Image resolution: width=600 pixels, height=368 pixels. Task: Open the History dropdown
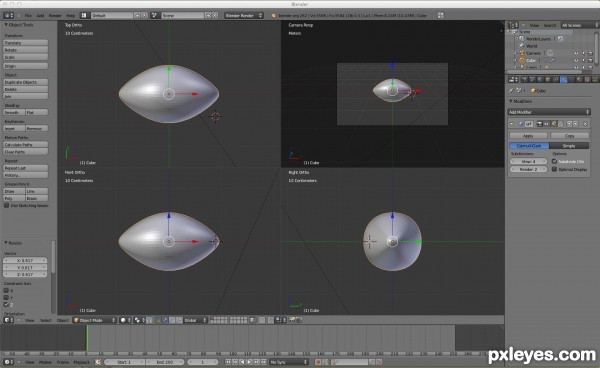click(26, 175)
